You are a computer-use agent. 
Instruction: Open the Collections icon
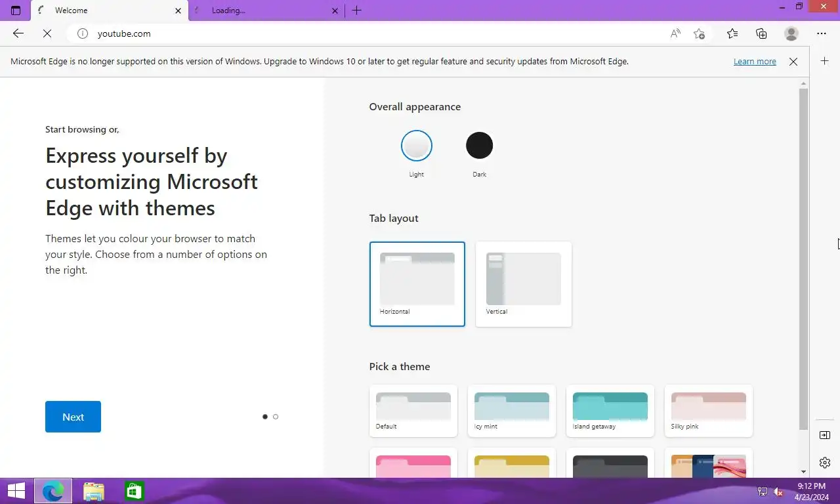tap(761, 33)
